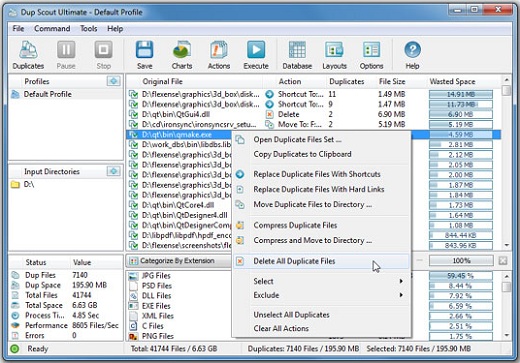Open the Help menu

pos(115,29)
